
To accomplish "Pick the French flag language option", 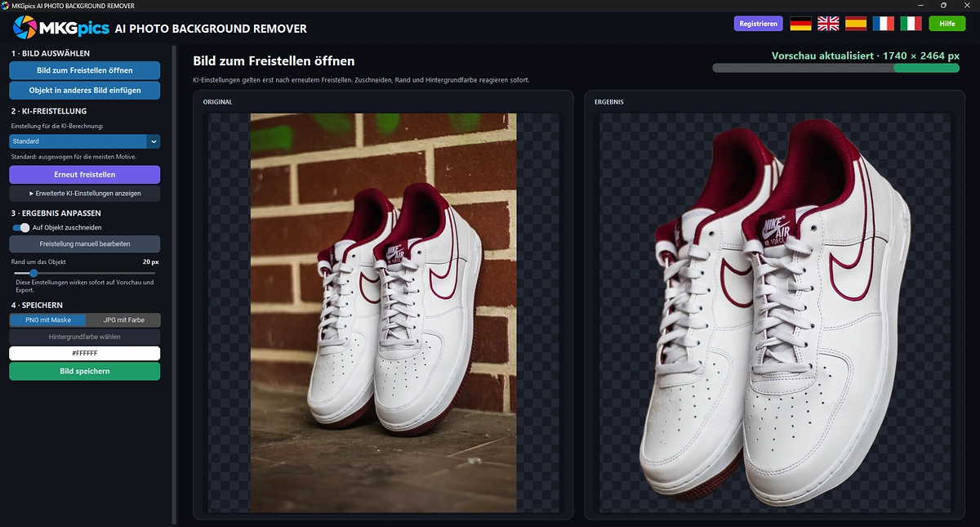I will [x=884, y=24].
